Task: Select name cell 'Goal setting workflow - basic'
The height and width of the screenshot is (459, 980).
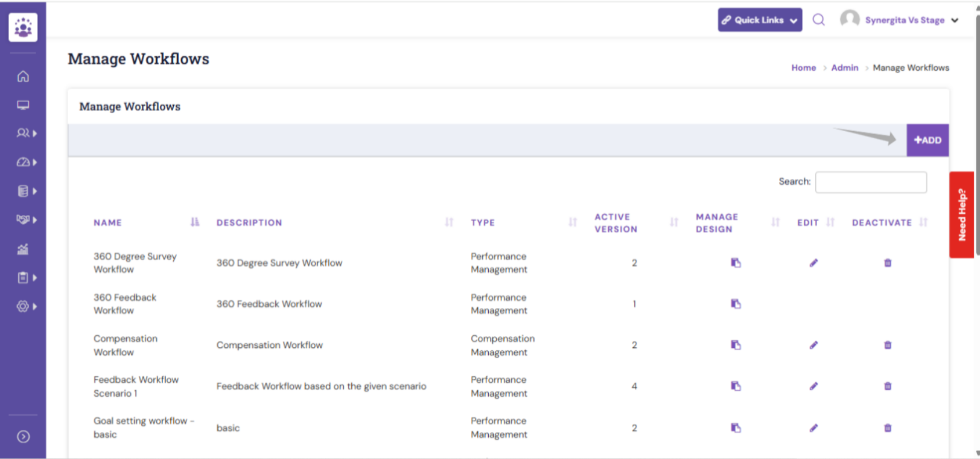Action: 144,428
